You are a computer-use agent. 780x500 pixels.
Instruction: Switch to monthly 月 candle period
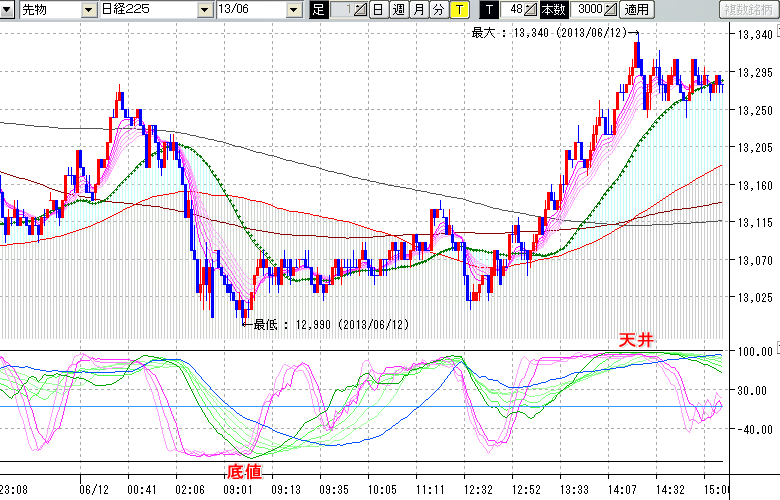coord(418,10)
